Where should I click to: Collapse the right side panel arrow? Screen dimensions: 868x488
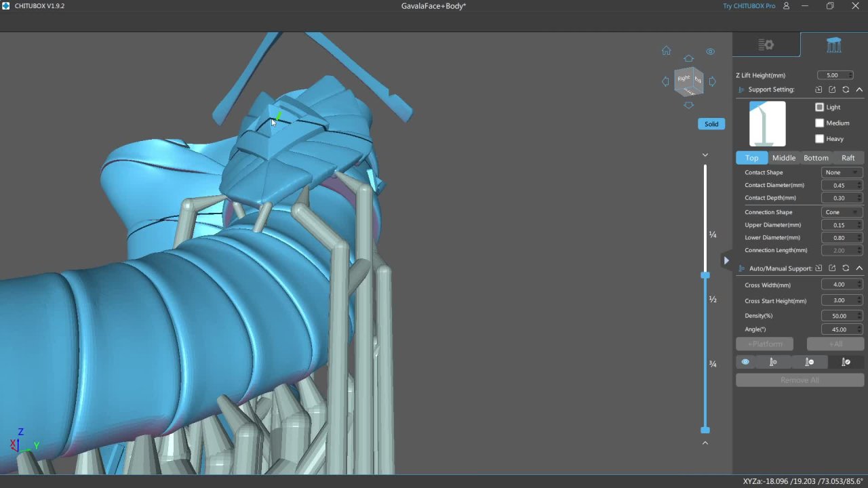point(726,260)
